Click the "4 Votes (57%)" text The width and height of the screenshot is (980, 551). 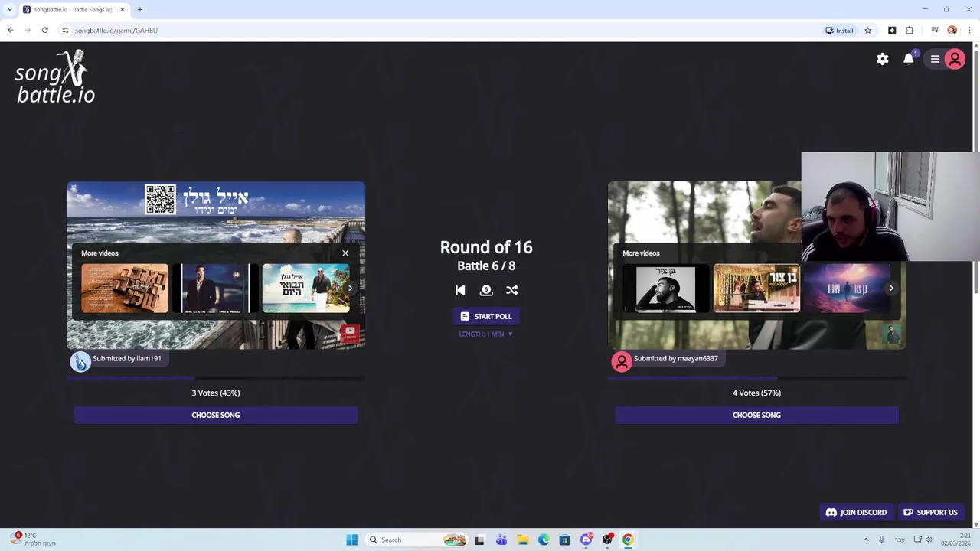point(756,393)
